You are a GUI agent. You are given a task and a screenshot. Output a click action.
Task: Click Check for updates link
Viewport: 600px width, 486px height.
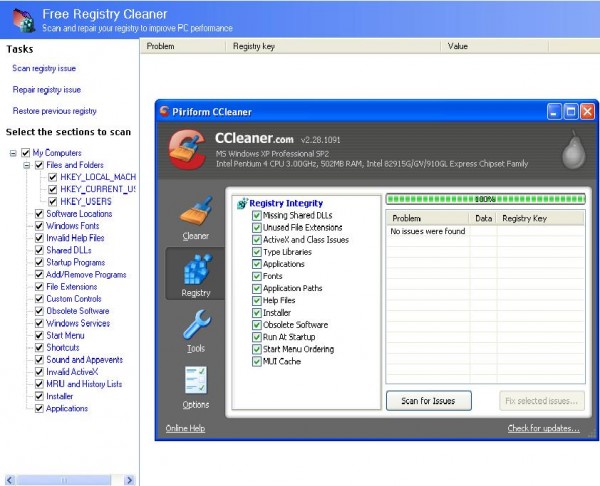click(543, 428)
